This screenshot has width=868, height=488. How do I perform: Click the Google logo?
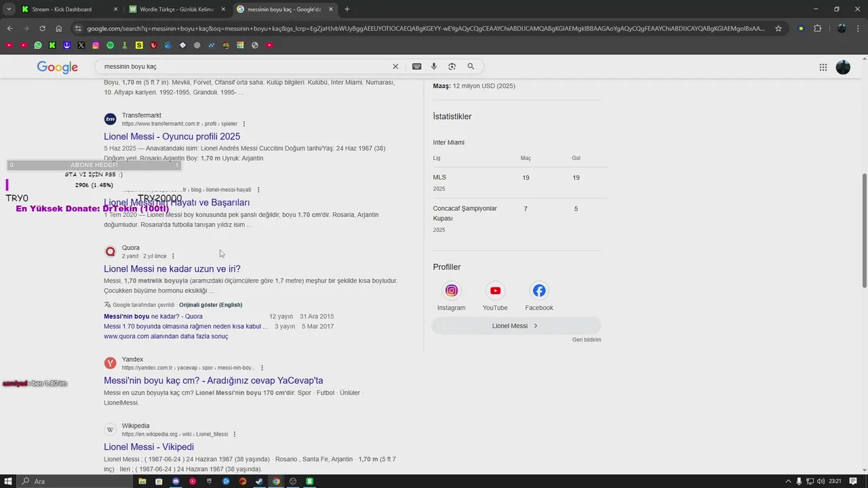tap(58, 67)
